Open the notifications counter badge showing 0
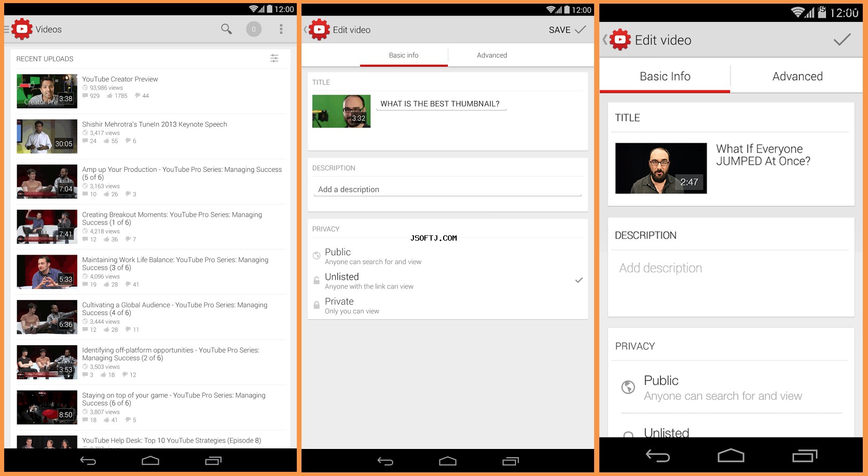The height and width of the screenshot is (476, 868). tap(254, 29)
